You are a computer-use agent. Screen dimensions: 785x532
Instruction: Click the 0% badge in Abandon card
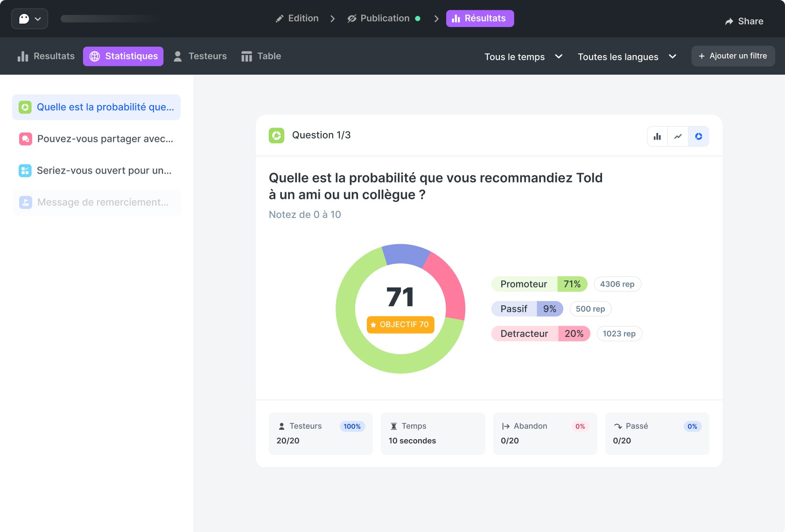point(580,426)
